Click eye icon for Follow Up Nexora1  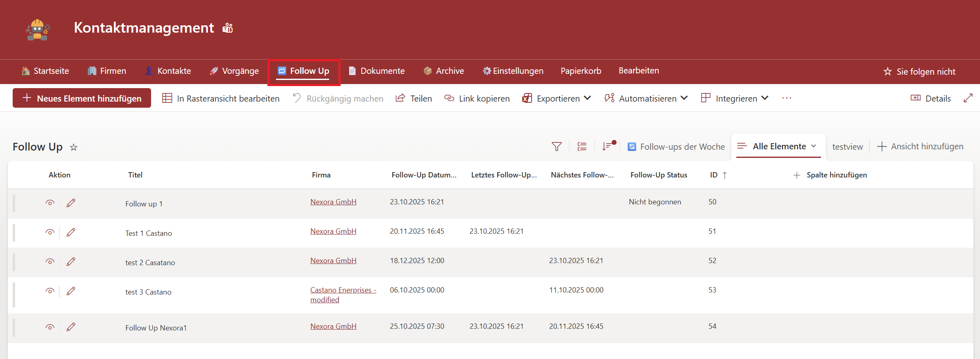point(50,327)
